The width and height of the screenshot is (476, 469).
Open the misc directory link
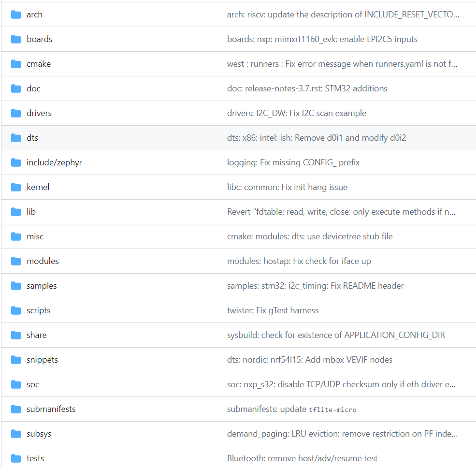pos(35,236)
